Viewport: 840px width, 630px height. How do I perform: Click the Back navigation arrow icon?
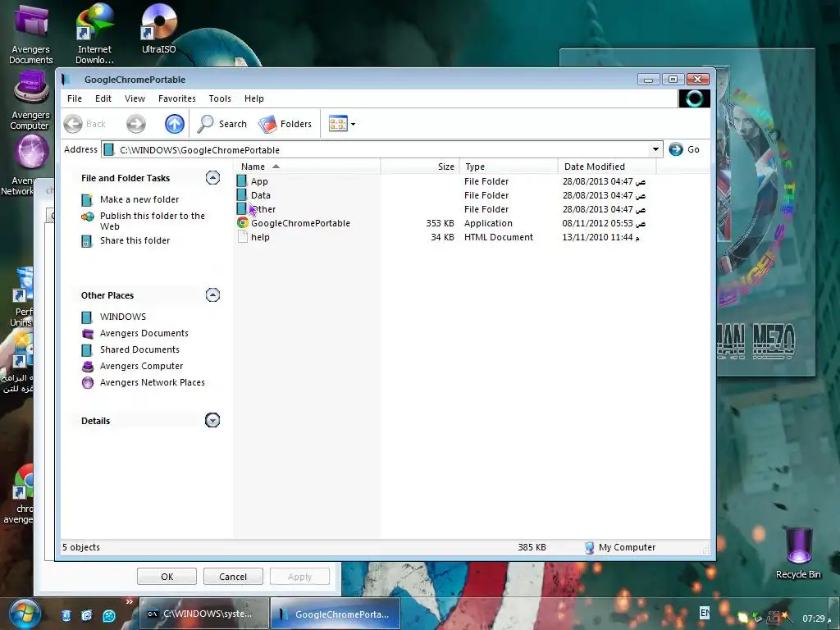(73, 124)
